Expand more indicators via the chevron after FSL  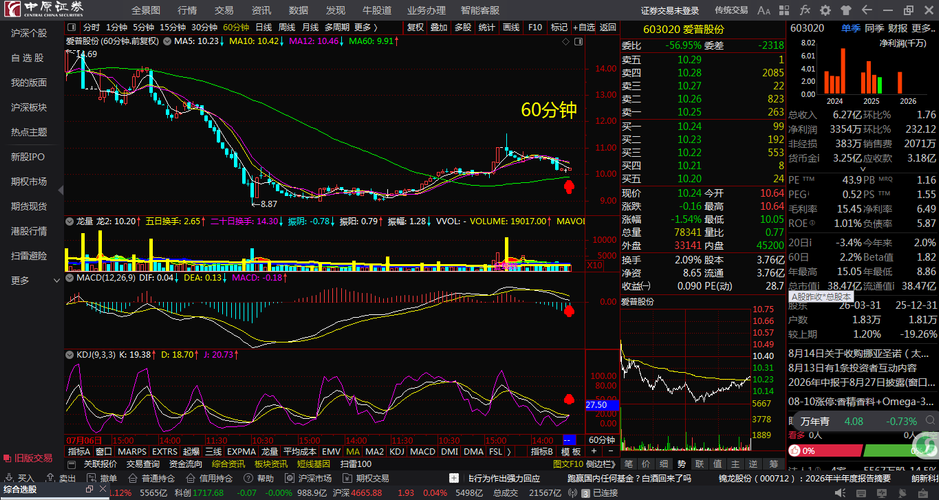pyautogui.click(x=509, y=451)
